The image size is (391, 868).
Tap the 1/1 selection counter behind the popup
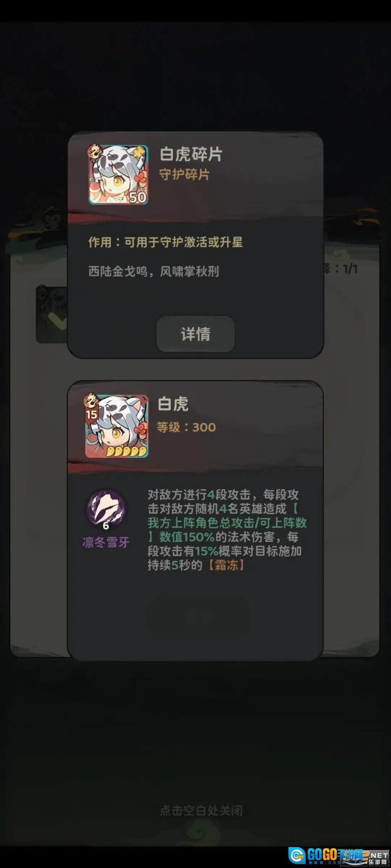350,269
